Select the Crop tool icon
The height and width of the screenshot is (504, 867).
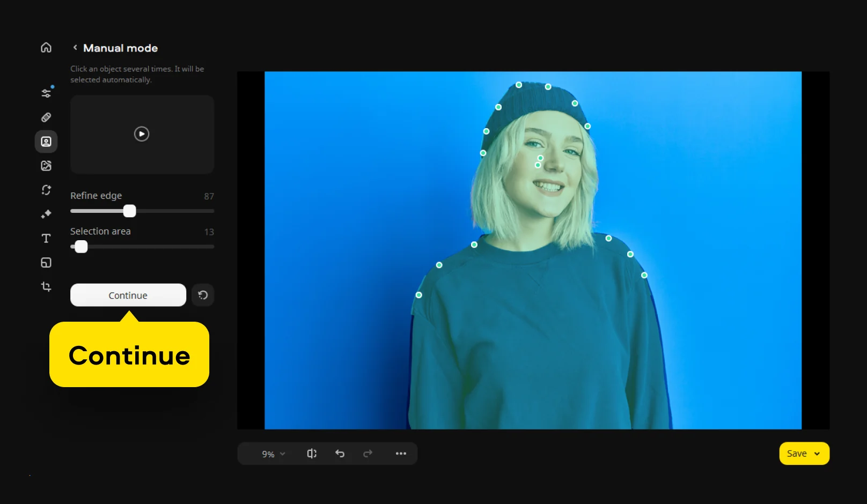tap(46, 287)
